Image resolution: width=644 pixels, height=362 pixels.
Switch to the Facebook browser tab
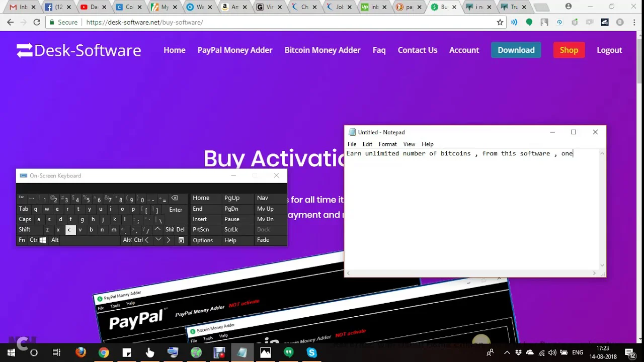click(x=56, y=7)
